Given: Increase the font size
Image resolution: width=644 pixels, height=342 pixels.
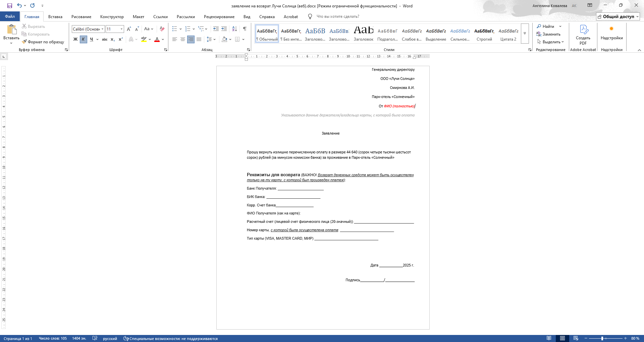Looking at the screenshot, I should coord(129,29).
